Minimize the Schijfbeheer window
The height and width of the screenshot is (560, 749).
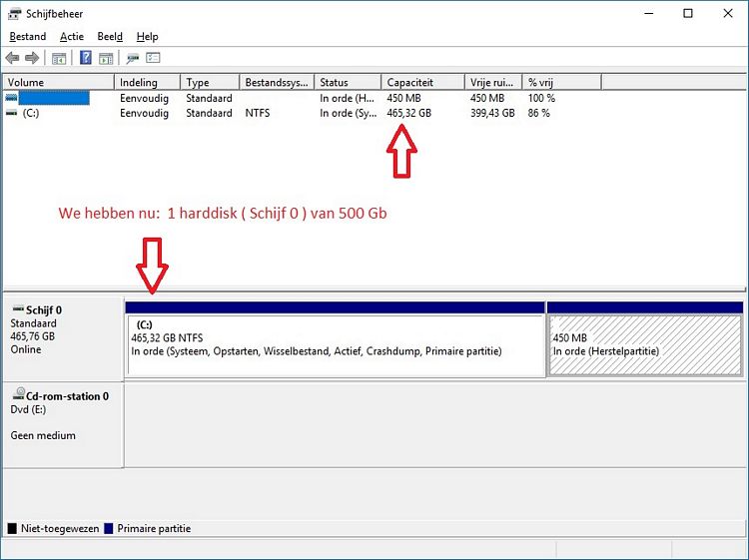tap(649, 13)
